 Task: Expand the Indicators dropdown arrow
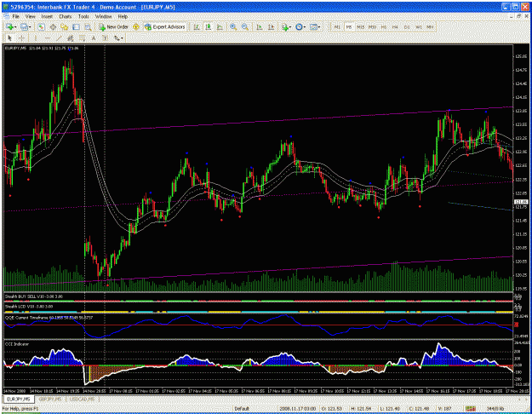290,26
